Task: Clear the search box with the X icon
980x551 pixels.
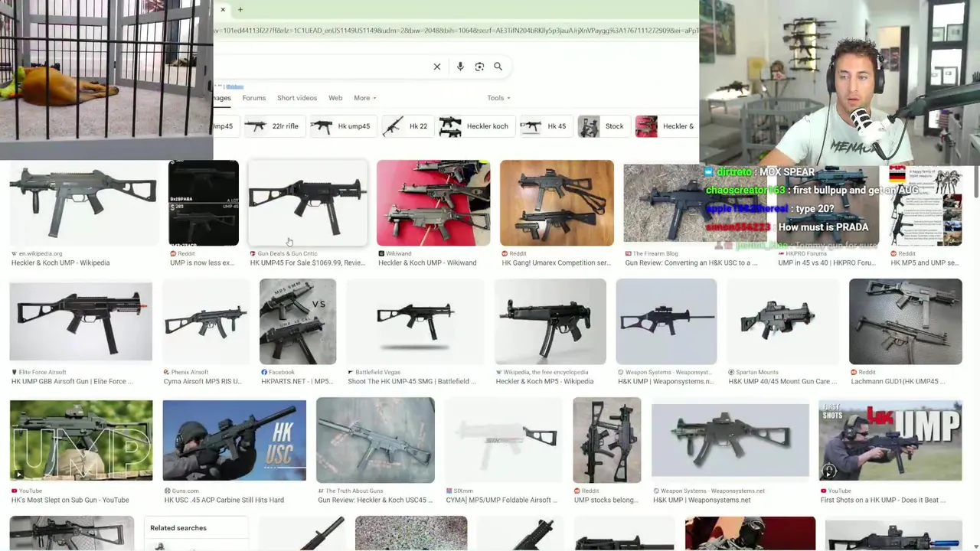Action: tap(437, 67)
